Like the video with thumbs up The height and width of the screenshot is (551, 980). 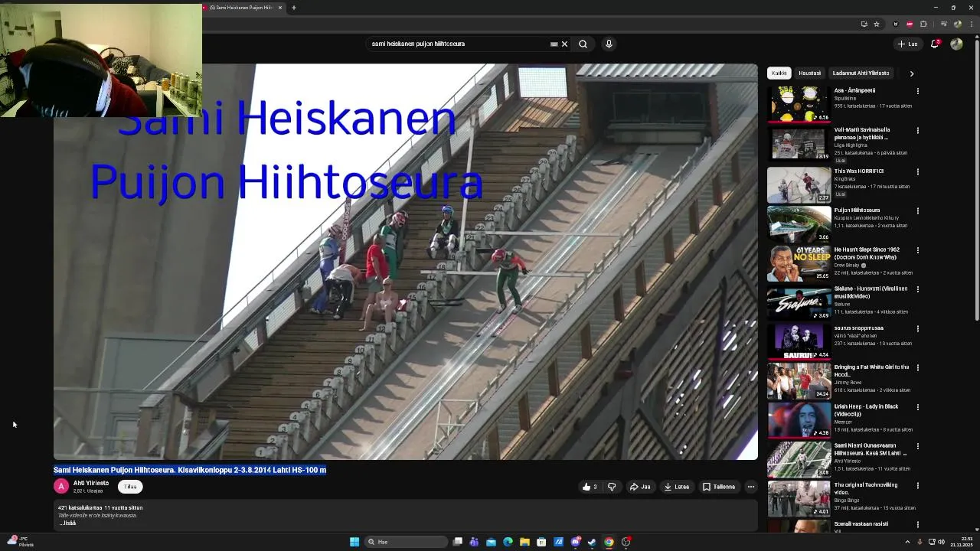590,487
